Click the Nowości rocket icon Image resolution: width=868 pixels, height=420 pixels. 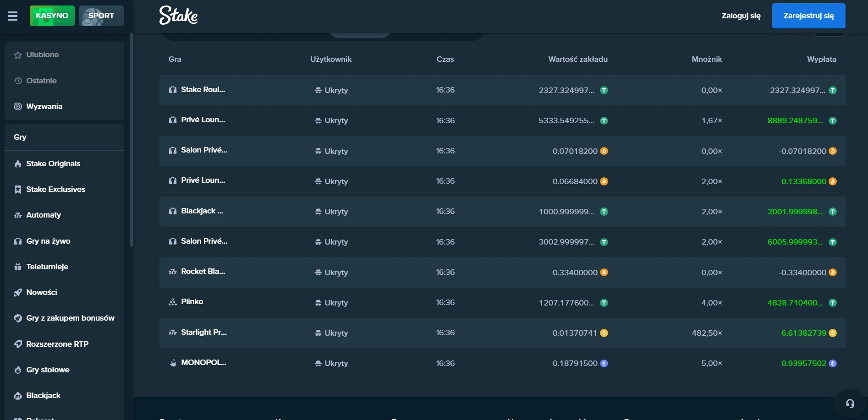pyautogui.click(x=18, y=292)
